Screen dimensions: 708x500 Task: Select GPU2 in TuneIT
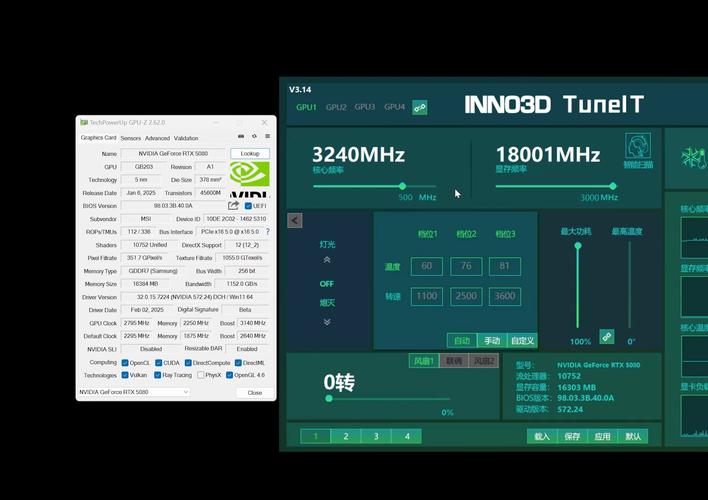point(336,107)
